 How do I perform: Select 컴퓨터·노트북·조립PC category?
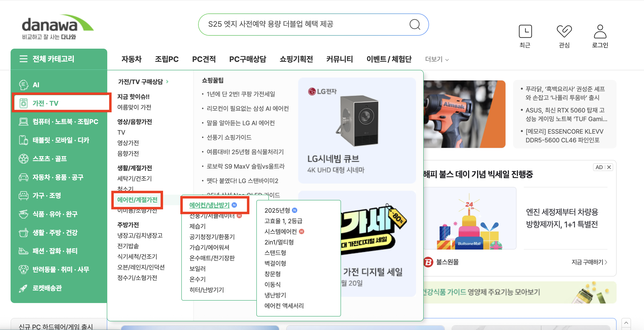[x=65, y=122]
